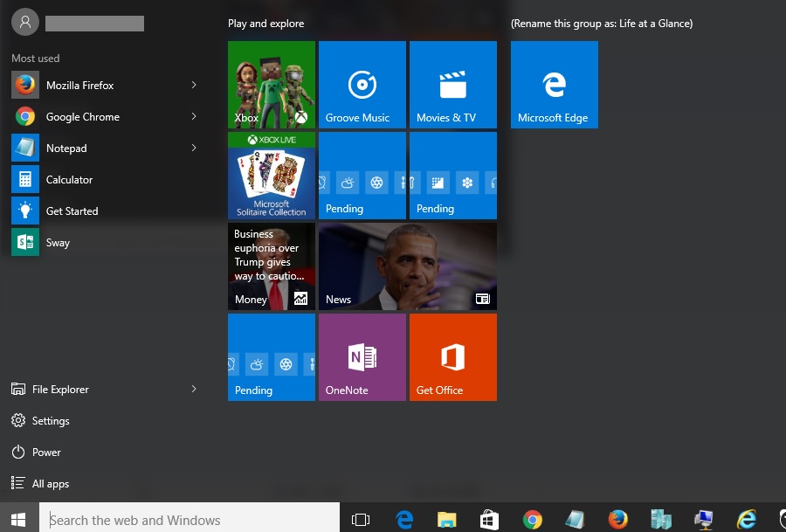Open the OneNote tile
This screenshot has height=532, width=786.
pyautogui.click(x=362, y=357)
